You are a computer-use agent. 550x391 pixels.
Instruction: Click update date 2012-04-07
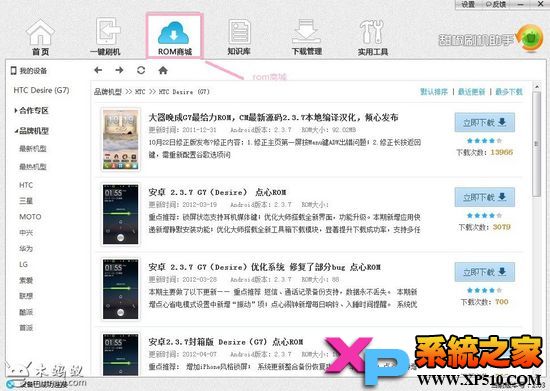point(199,354)
